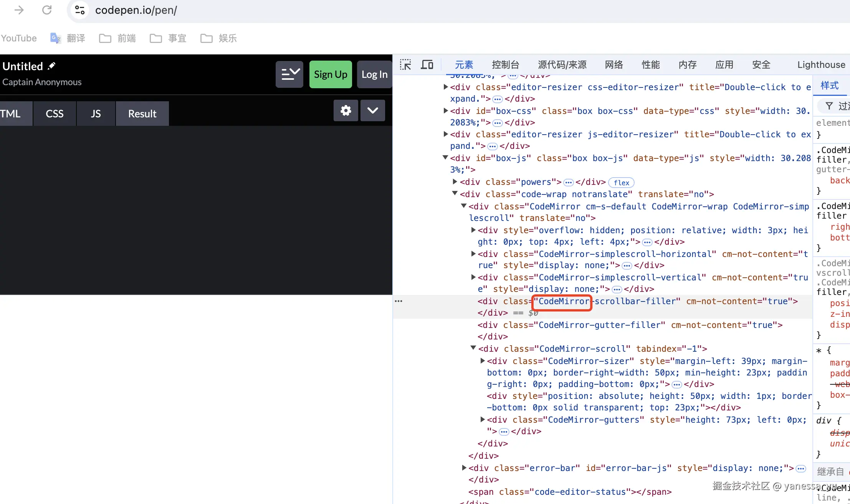Switch to the 控制台 tab in DevTools
This screenshot has height=504, width=850.
[505, 64]
